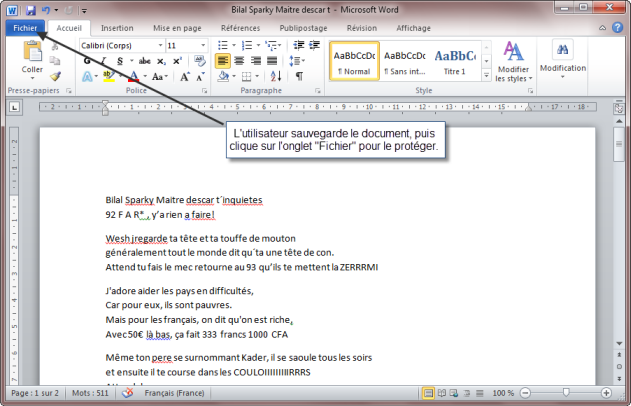Click the Undo arrow icon

[x=47, y=10]
